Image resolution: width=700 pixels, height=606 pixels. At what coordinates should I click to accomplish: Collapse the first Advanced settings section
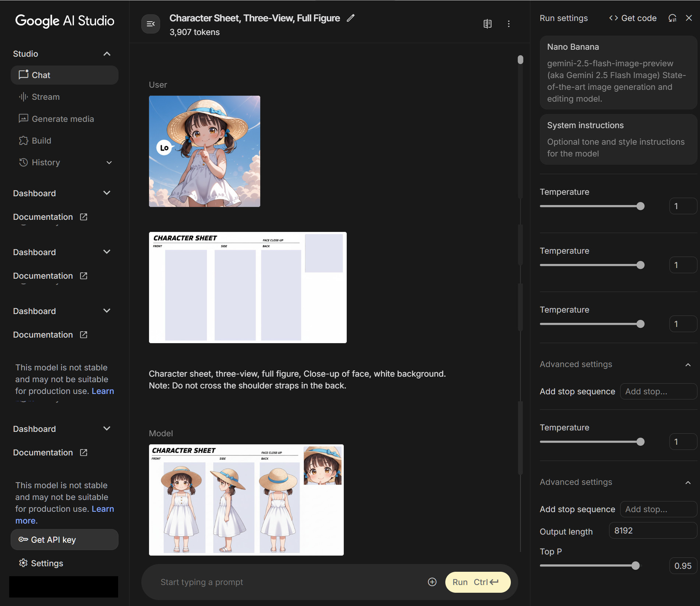pyautogui.click(x=687, y=364)
